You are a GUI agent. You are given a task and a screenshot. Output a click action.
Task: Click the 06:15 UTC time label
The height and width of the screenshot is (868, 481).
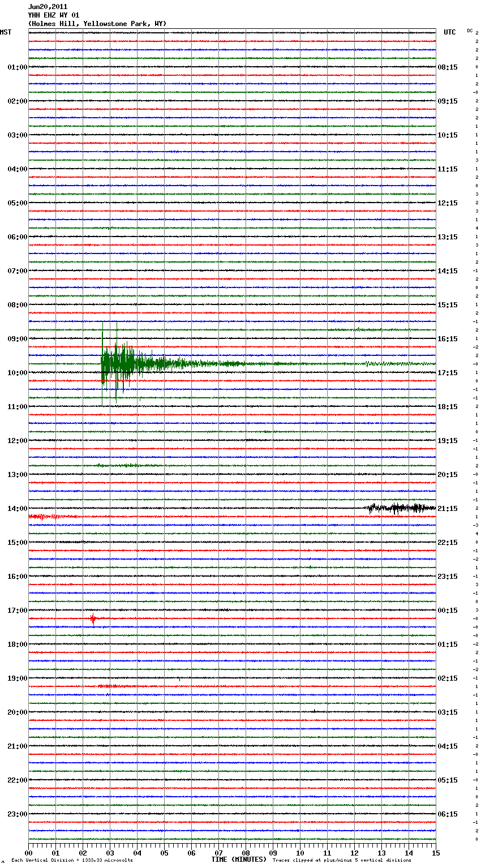click(448, 814)
